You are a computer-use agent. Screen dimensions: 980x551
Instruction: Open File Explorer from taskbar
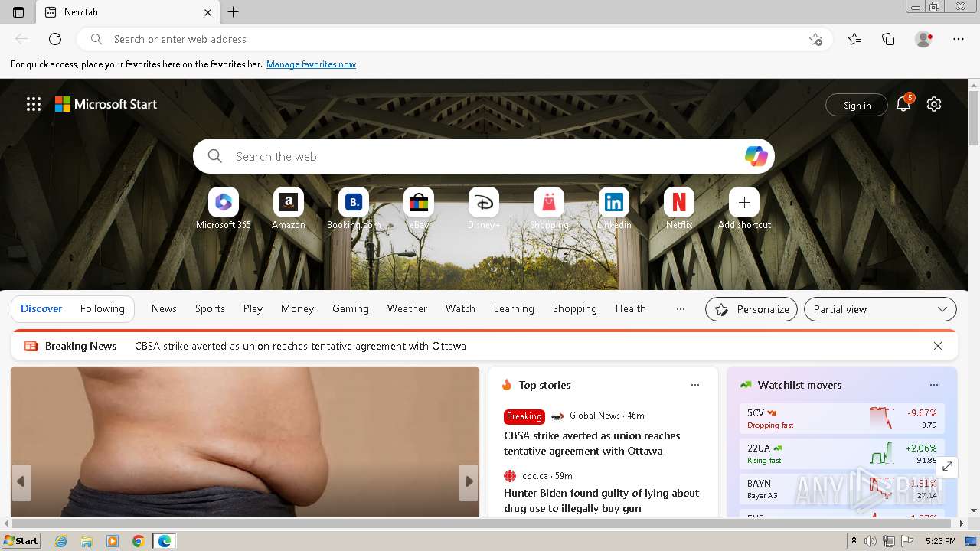click(87, 541)
